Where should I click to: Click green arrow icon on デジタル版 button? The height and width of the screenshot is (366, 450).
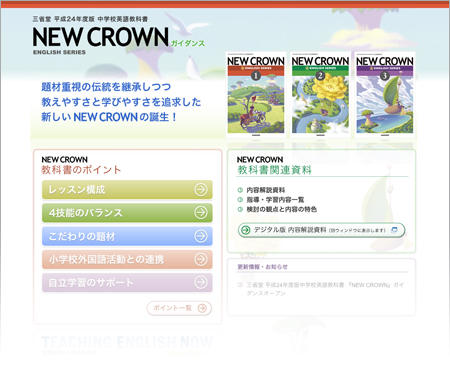pyautogui.click(x=246, y=230)
